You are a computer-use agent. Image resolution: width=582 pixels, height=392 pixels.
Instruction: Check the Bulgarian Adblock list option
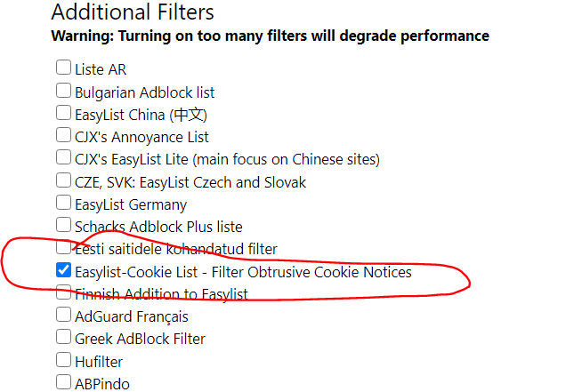[63, 91]
